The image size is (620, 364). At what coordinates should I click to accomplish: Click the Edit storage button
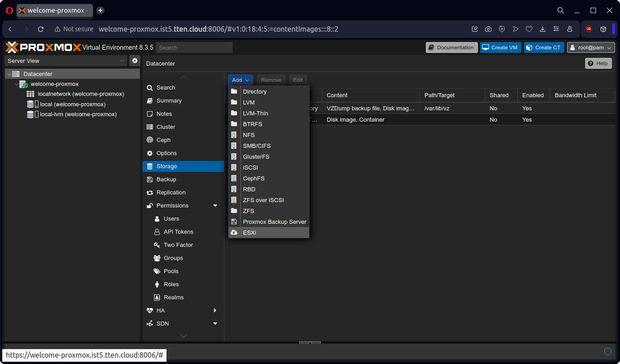click(x=298, y=80)
